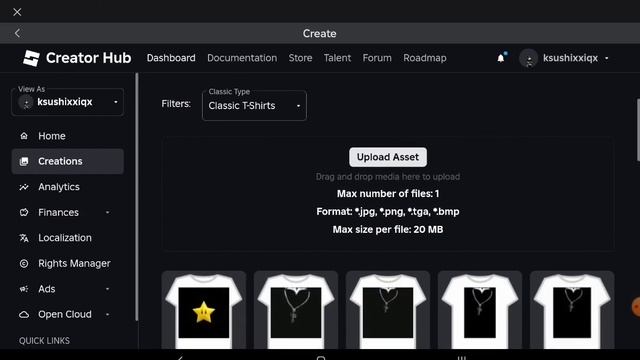Click the Creations sidebar icon

24,161
